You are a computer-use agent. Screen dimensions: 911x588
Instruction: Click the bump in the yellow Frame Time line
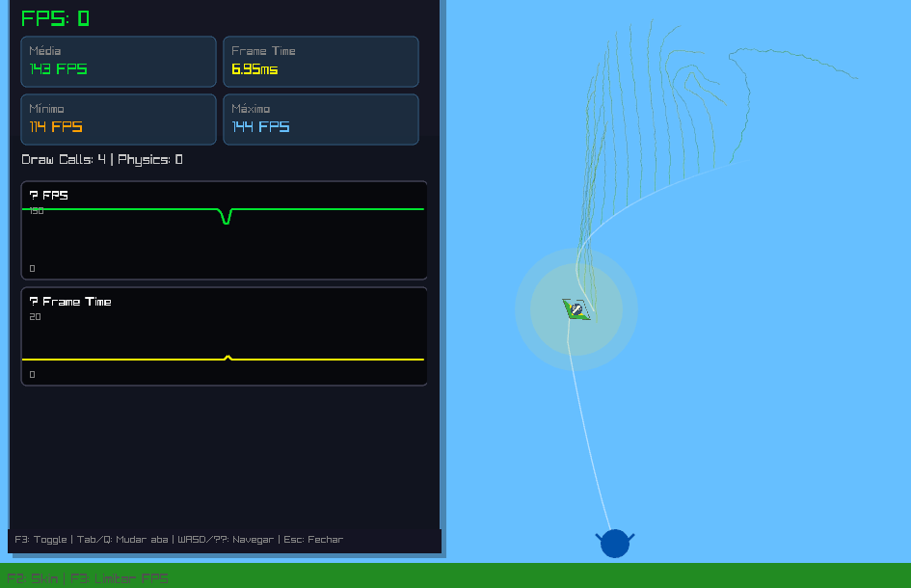pos(228,357)
